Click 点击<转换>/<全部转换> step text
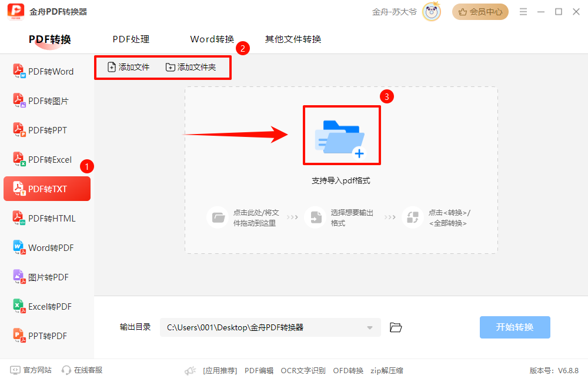The image size is (588, 382). 450,218
